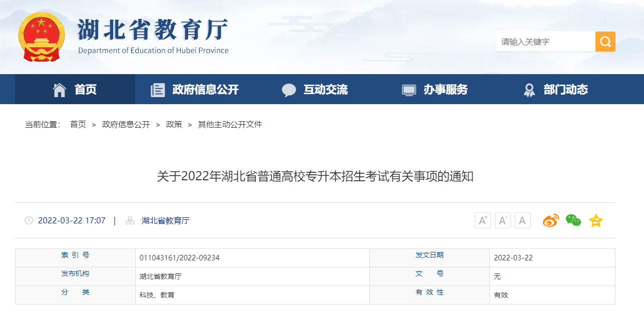The image size is (644, 317).
Task: Go to 政府信息公开 in the breadcrumb
Action: [126, 124]
